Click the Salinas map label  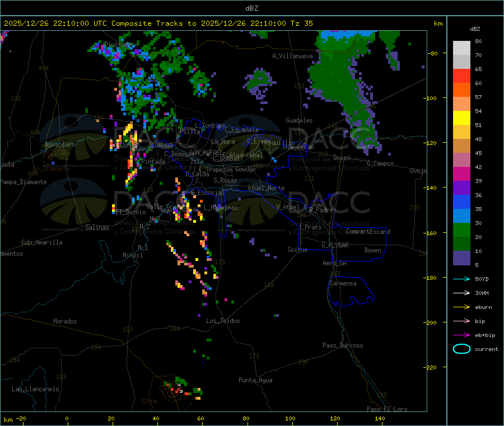[x=97, y=227]
